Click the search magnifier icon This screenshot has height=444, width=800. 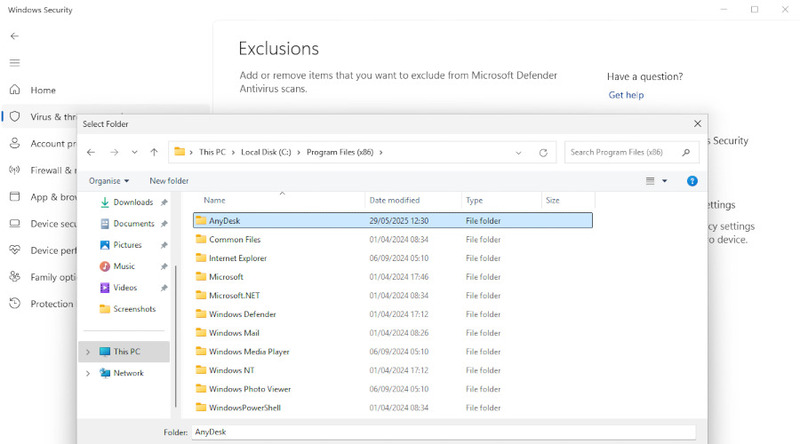[x=686, y=152]
